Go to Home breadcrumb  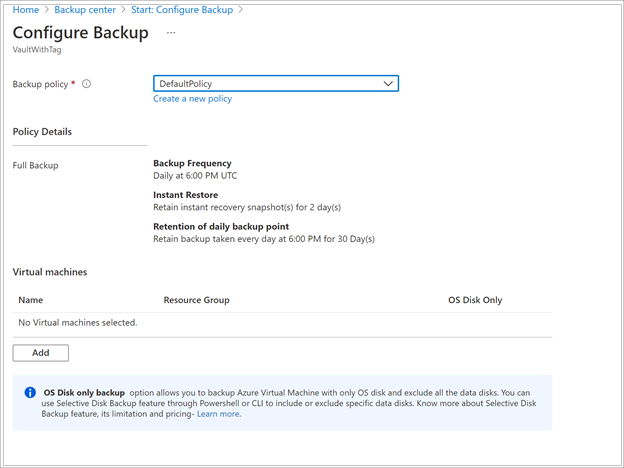(x=25, y=10)
